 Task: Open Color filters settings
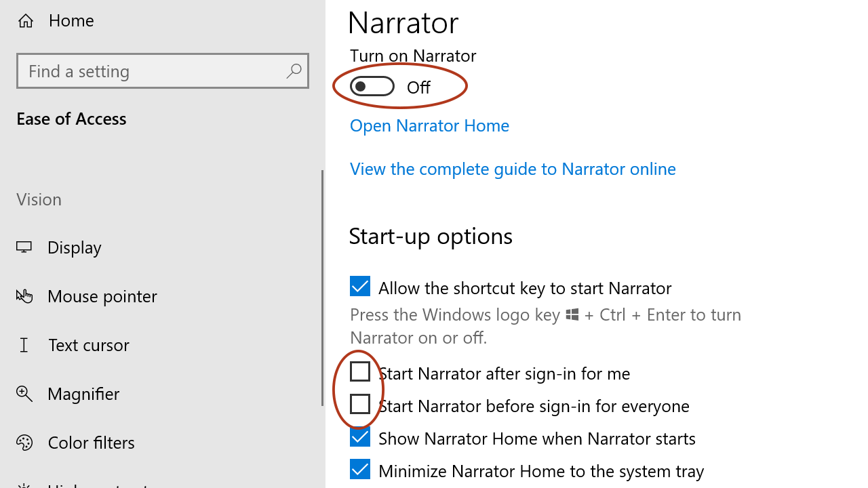[x=91, y=443]
